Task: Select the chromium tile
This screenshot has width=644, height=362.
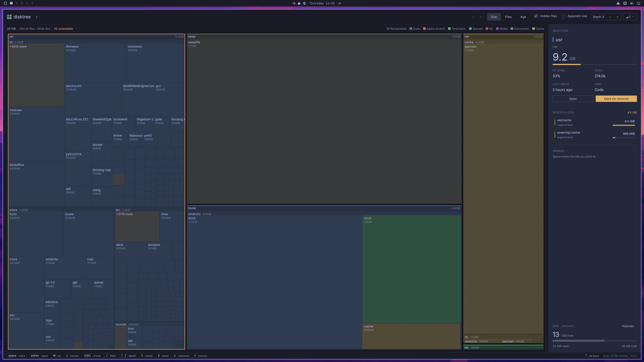Action: [x=155, y=63]
